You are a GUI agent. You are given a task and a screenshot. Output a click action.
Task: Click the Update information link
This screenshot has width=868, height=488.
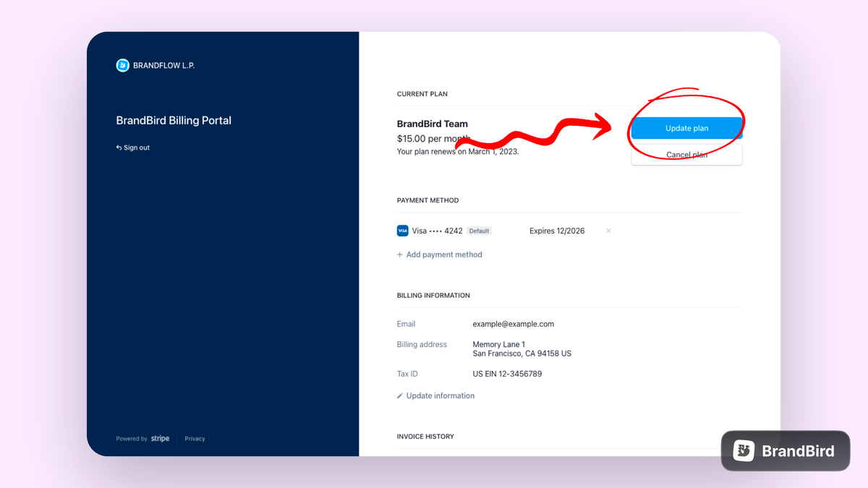[x=436, y=395]
